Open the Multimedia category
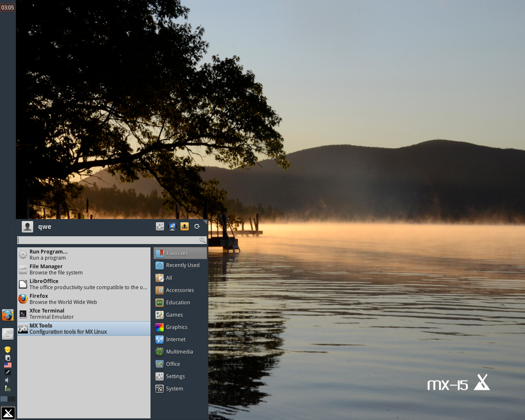Image resolution: width=525 pixels, height=420 pixels. [180, 352]
